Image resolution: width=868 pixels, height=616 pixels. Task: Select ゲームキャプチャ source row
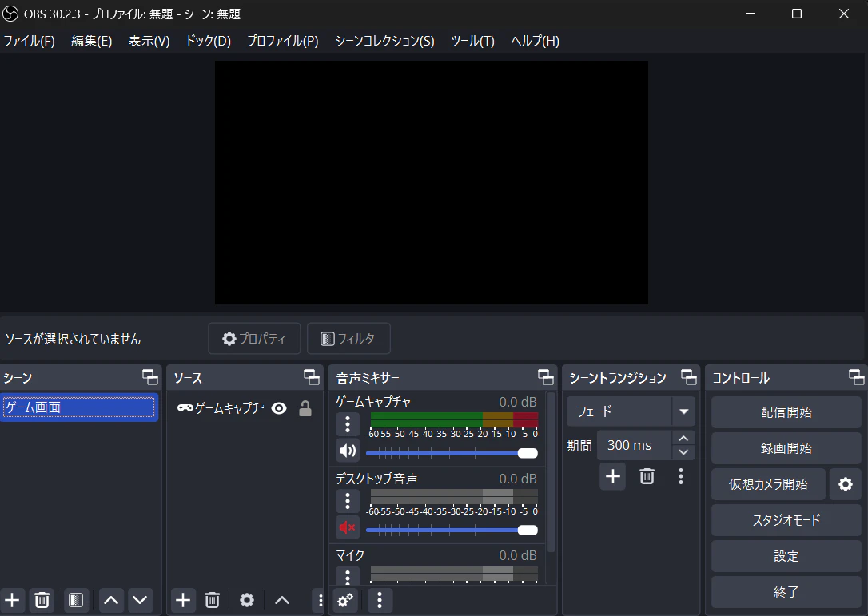(x=245, y=408)
